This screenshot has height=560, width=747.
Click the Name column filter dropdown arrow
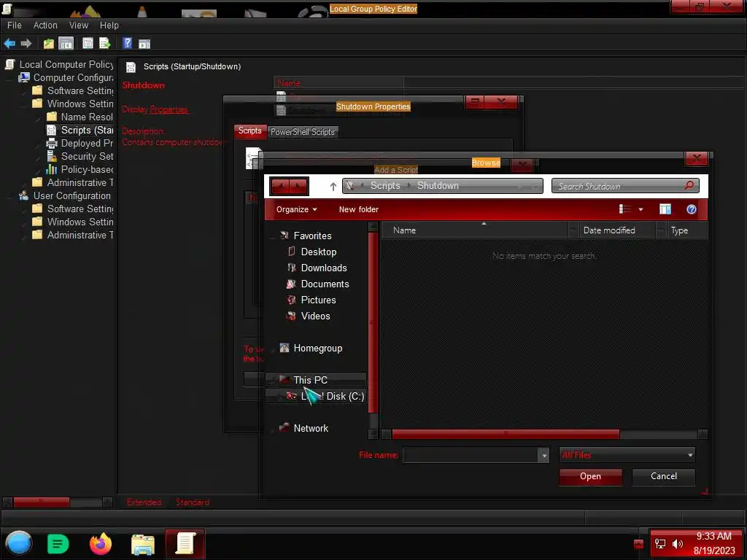point(573,230)
